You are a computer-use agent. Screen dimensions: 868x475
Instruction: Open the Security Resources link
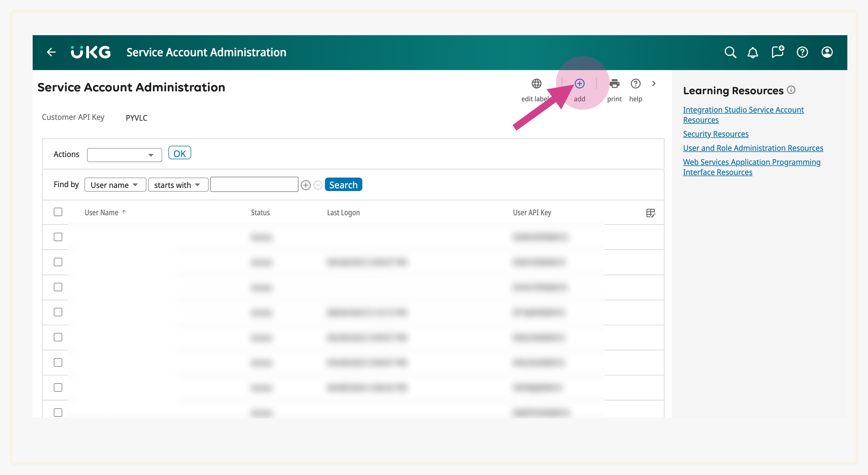click(x=715, y=134)
